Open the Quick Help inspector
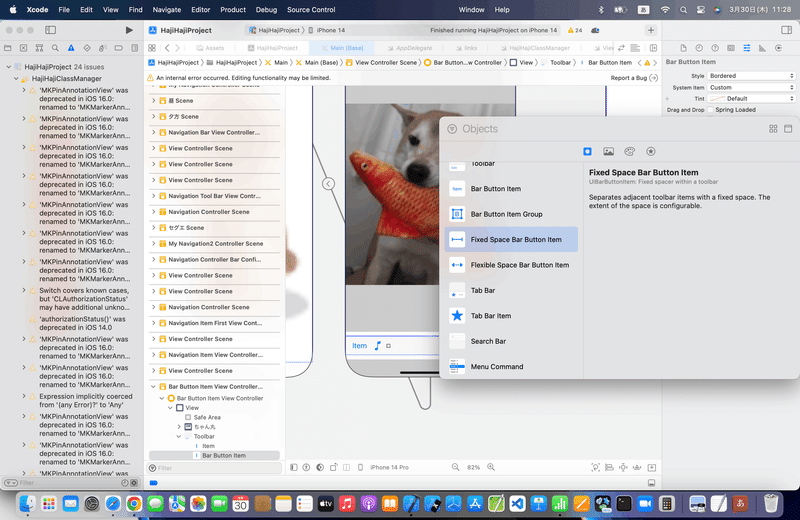800x520 pixels. [715, 48]
